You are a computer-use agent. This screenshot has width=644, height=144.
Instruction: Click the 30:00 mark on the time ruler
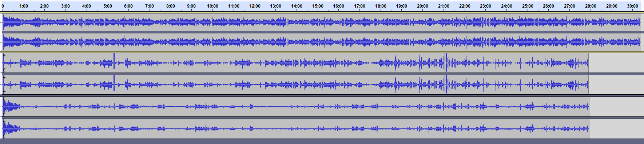click(x=632, y=6)
